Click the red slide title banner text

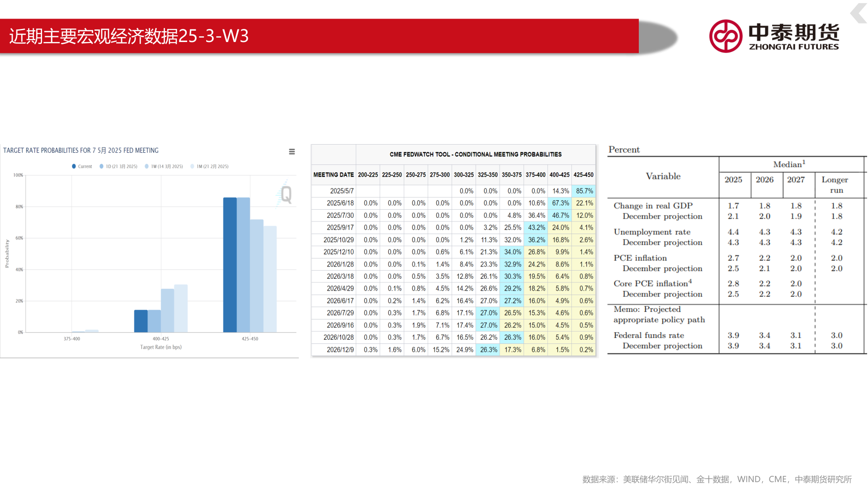129,36
